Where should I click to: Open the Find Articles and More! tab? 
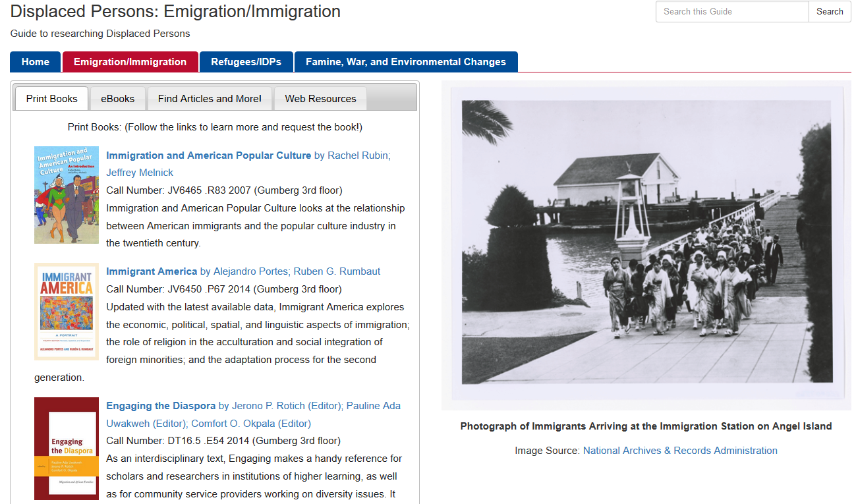pos(210,99)
